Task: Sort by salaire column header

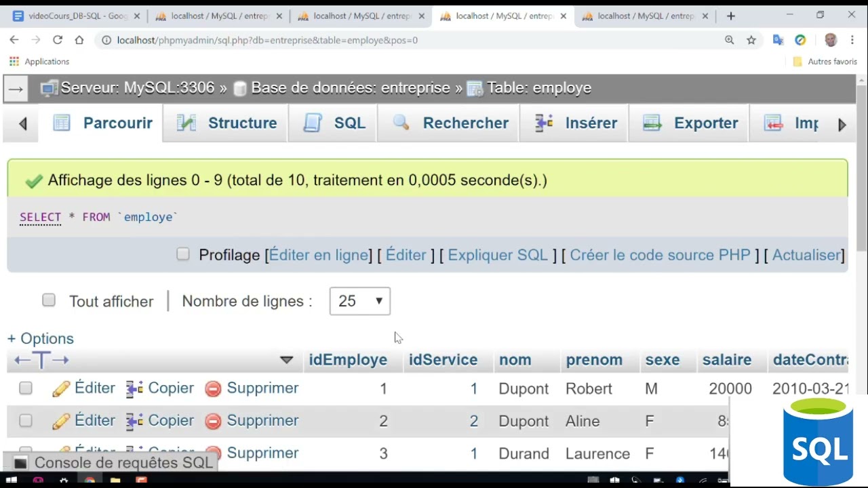Action: [727, 360]
